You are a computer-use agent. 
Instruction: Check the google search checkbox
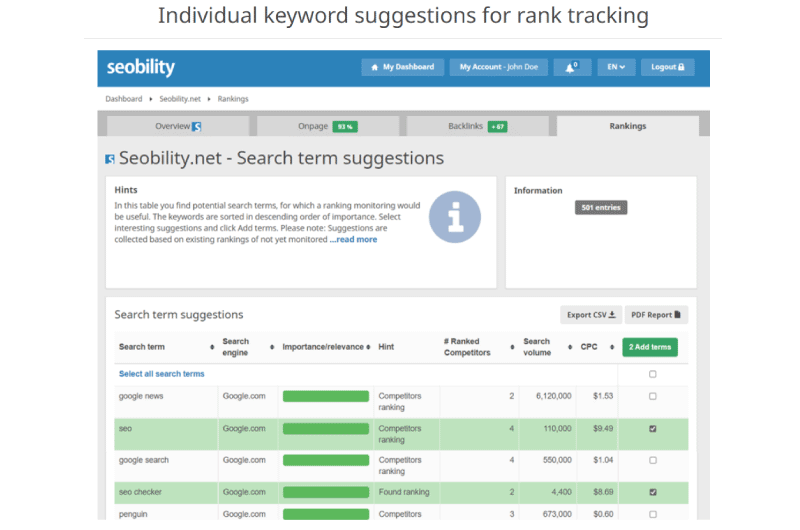653,460
